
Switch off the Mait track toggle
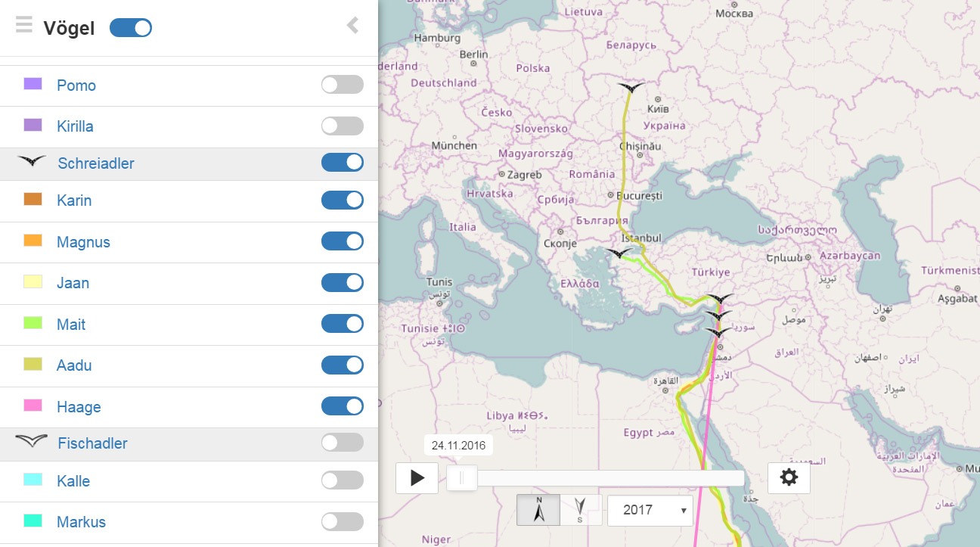pyautogui.click(x=342, y=324)
